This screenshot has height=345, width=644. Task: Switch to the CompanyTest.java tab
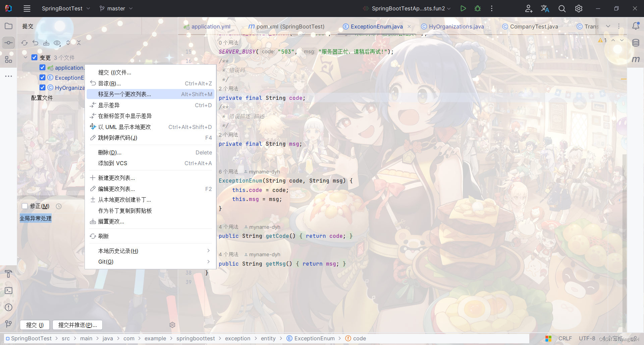pyautogui.click(x=530, y=26)
